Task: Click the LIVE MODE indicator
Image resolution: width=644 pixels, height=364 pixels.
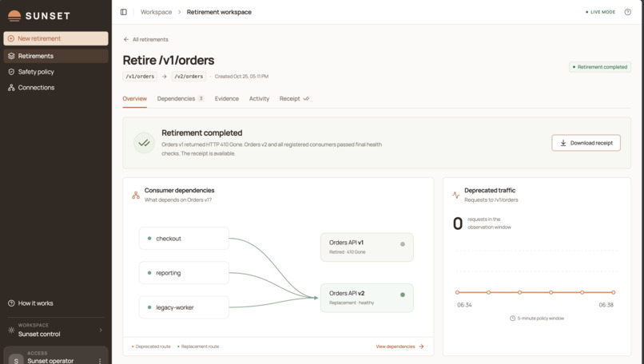Action: pyautogui.click(x=600, y=12)
